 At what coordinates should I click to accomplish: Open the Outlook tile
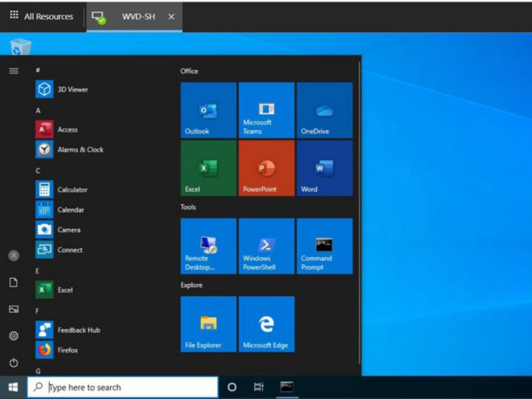point(208,110)
